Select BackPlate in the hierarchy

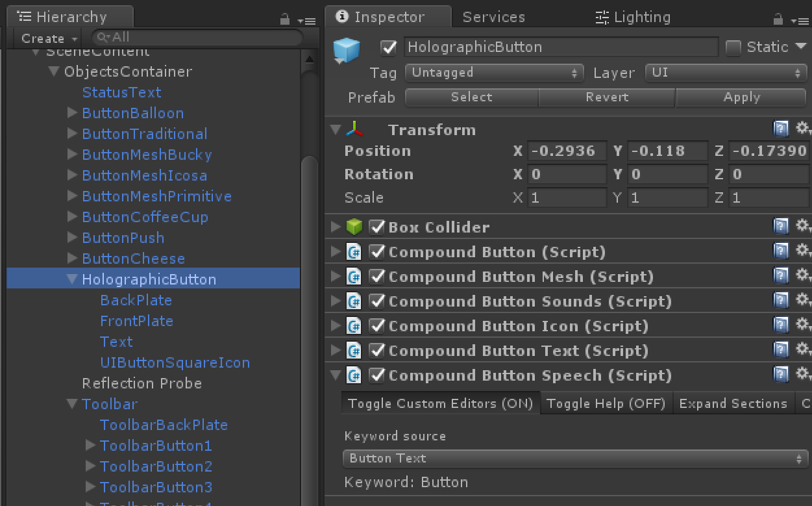tap(136, 300)
